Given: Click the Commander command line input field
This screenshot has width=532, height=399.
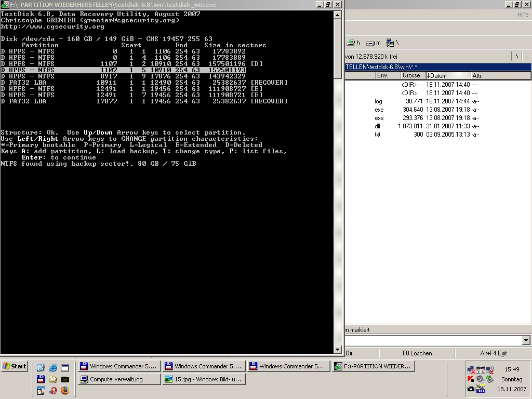Looking at the screenshot, I should pos(433,340).
